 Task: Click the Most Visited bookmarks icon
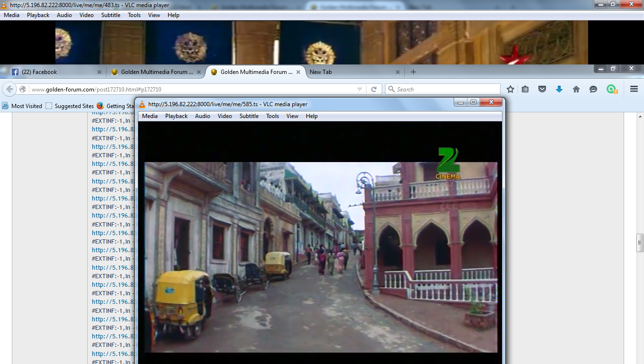[x=5, y=106]
